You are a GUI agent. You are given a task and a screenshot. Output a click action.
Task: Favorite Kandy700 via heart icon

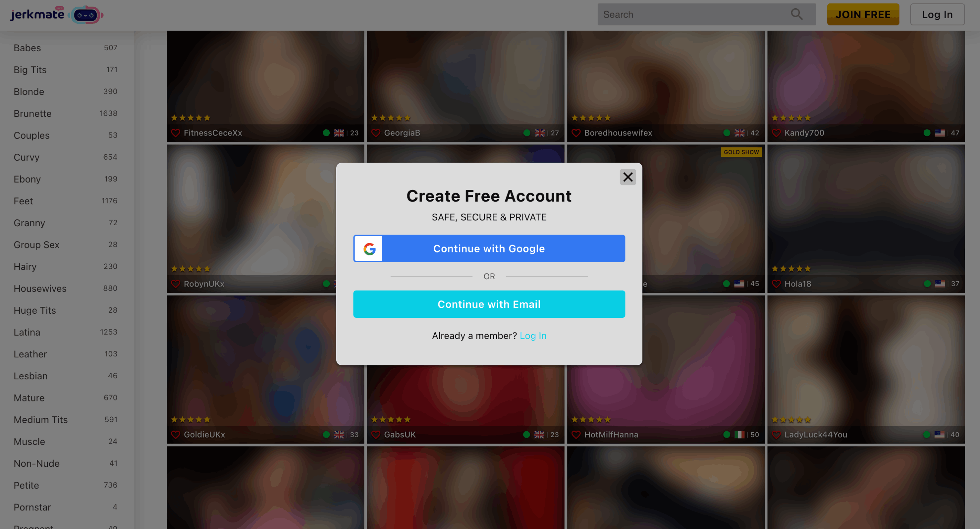coord(776,133)
